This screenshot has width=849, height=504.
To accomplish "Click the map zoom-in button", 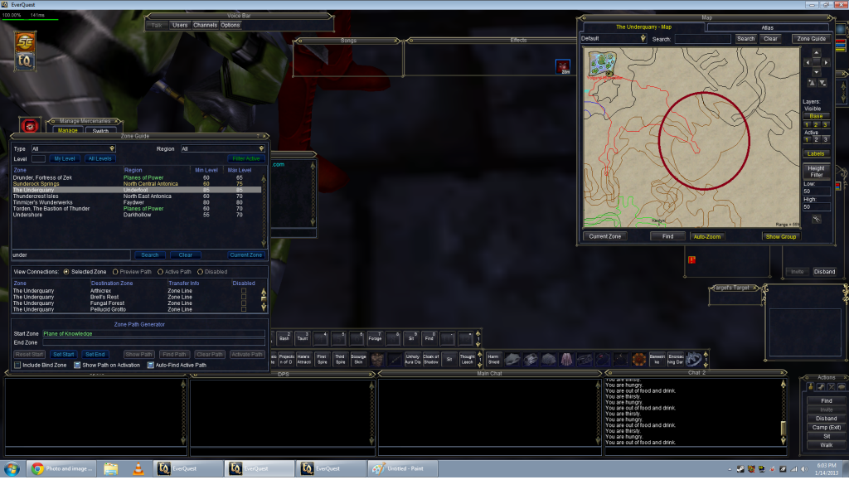I will tap(812, 83).
